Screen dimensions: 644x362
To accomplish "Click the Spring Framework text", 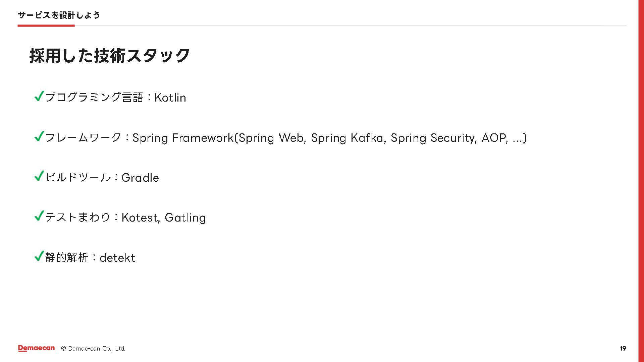I will (183, 138).
